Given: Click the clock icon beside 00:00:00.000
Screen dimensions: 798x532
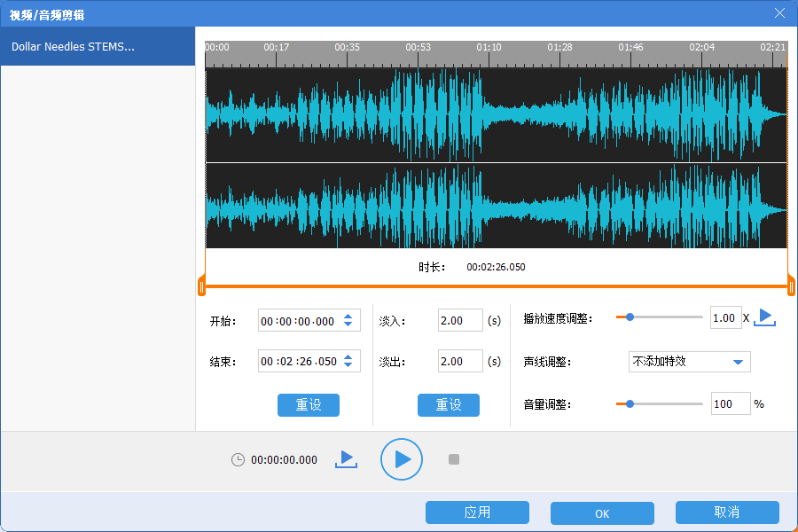Looking at the screenshot, I should click(x=238, y=459).
